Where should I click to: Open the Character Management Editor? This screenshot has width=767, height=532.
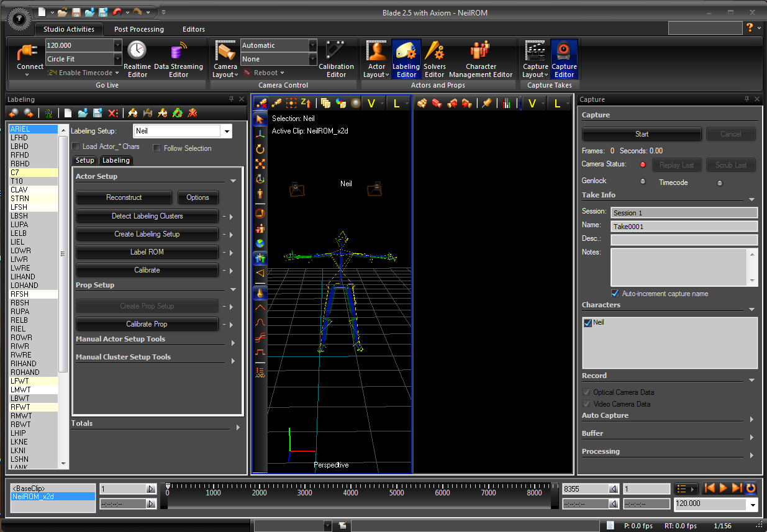pos(481,58)
